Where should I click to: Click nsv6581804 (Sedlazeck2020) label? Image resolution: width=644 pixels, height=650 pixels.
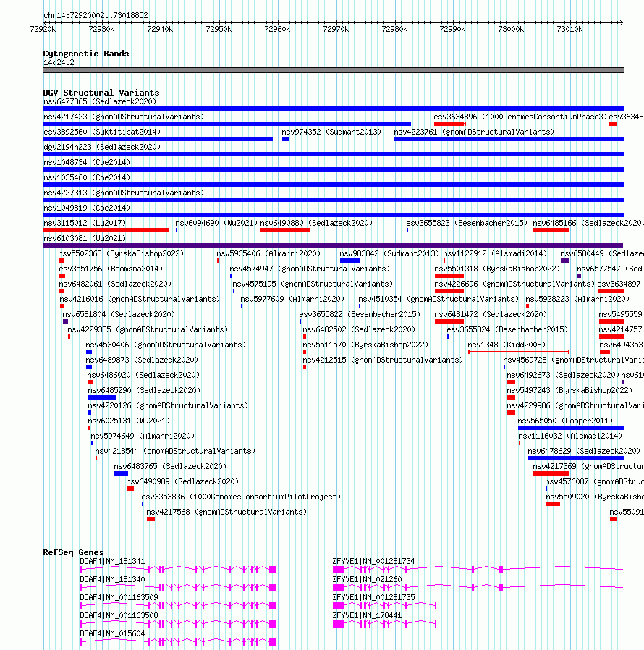tap(119, 314)
